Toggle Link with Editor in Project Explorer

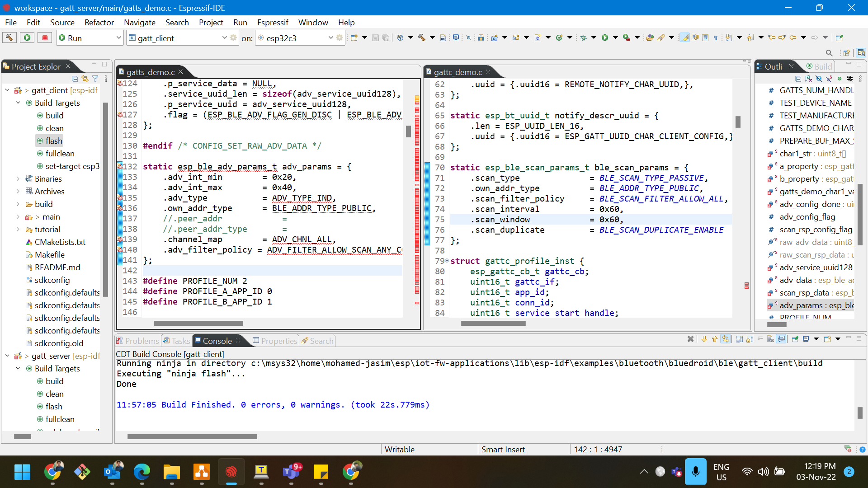85,79
